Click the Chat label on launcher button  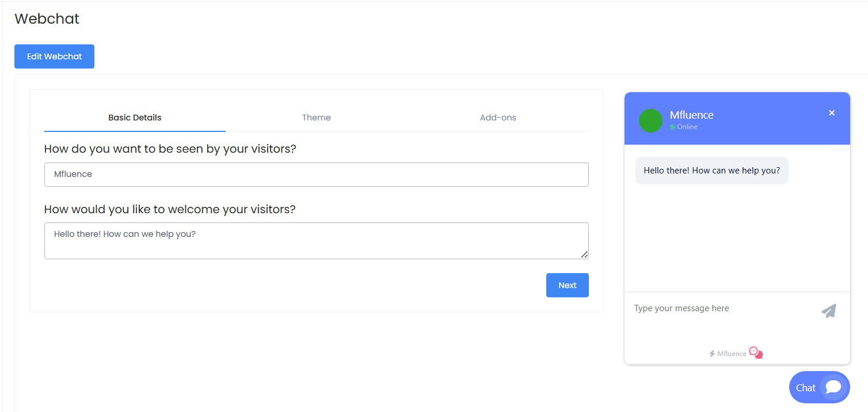pyautogui.click(x=805, y=388)
